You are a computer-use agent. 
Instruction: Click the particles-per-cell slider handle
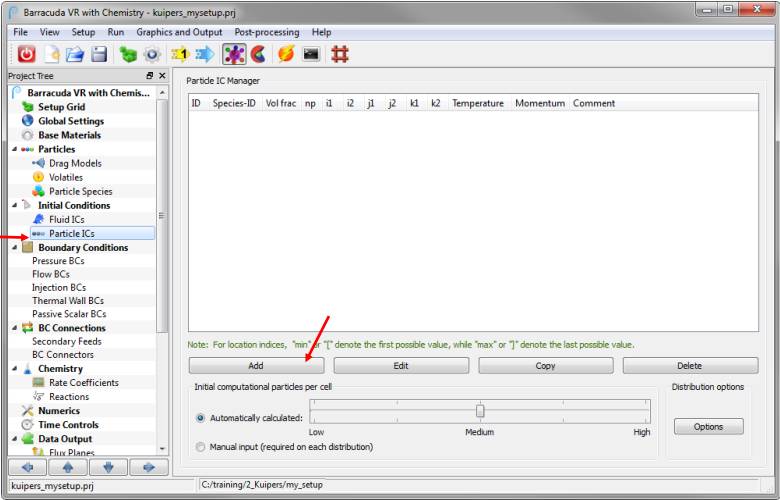(x=480, y=410)
